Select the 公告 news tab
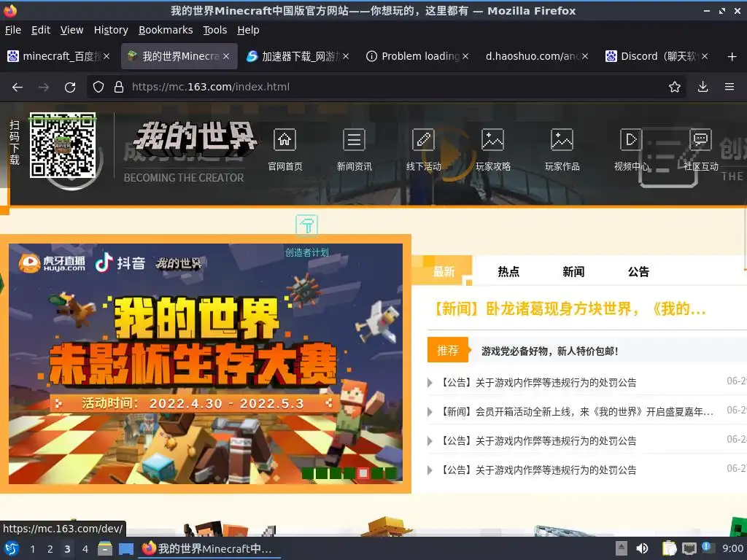The image size is (747, 560). [x=638, y=271]
